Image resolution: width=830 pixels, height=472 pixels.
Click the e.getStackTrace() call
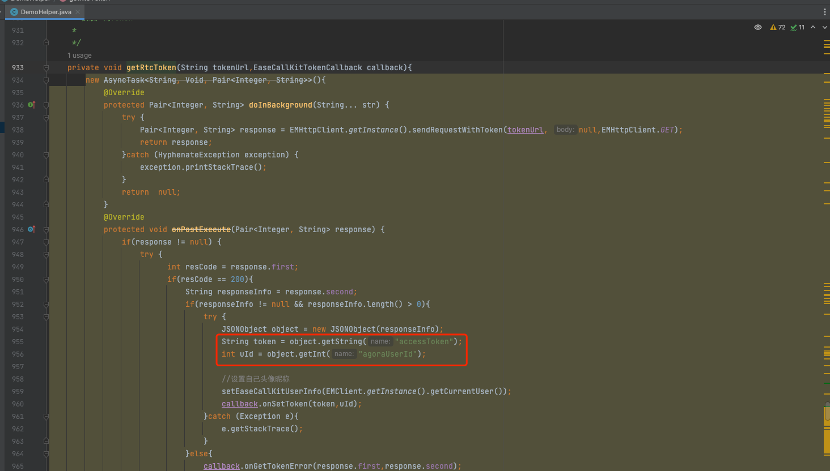[262, 429]
